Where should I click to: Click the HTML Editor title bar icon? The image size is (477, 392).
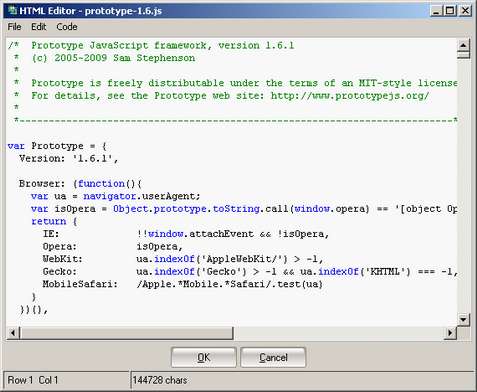12,11
